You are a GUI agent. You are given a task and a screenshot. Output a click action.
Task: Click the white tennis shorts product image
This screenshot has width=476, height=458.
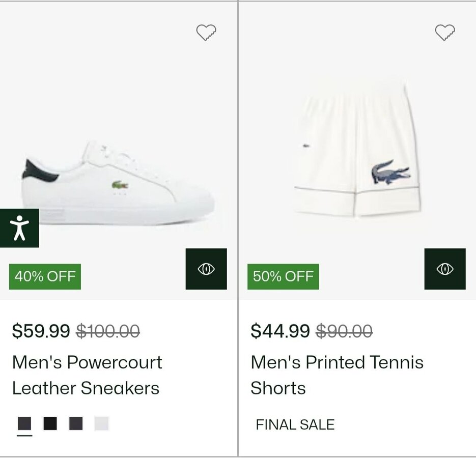click(x=357, y=153)
